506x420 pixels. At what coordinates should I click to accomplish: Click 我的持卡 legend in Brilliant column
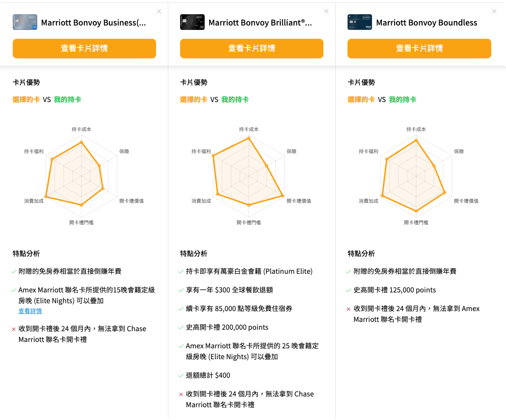pos(235,100)
